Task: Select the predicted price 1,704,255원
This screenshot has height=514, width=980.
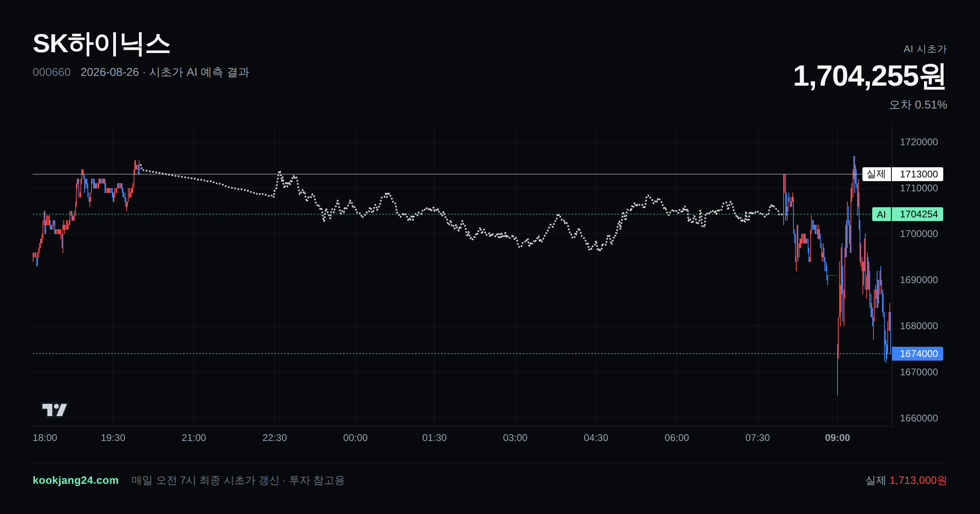Action: click(869, 76)
